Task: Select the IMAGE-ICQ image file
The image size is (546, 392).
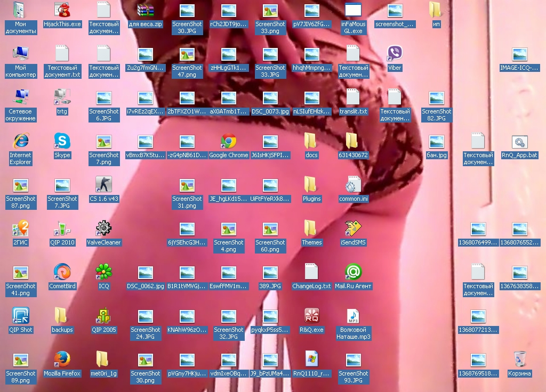Action: (519, 54)
